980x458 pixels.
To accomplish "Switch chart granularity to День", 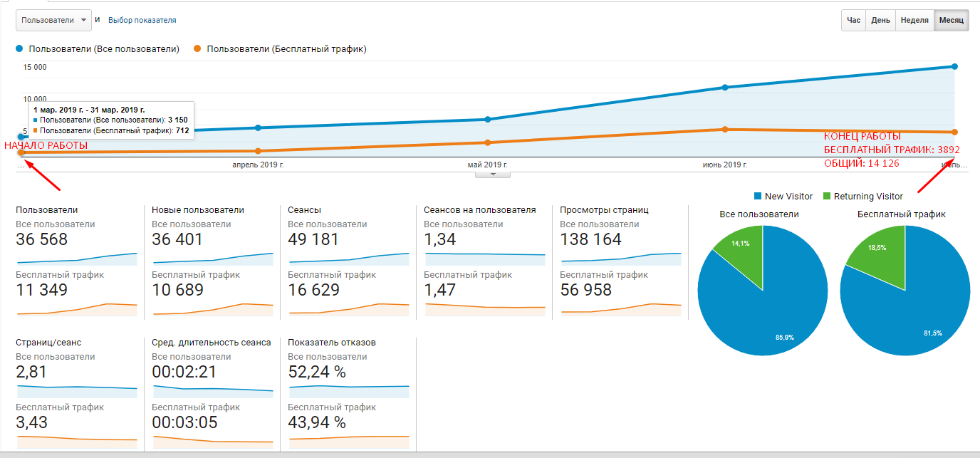I will coord(880,21).
